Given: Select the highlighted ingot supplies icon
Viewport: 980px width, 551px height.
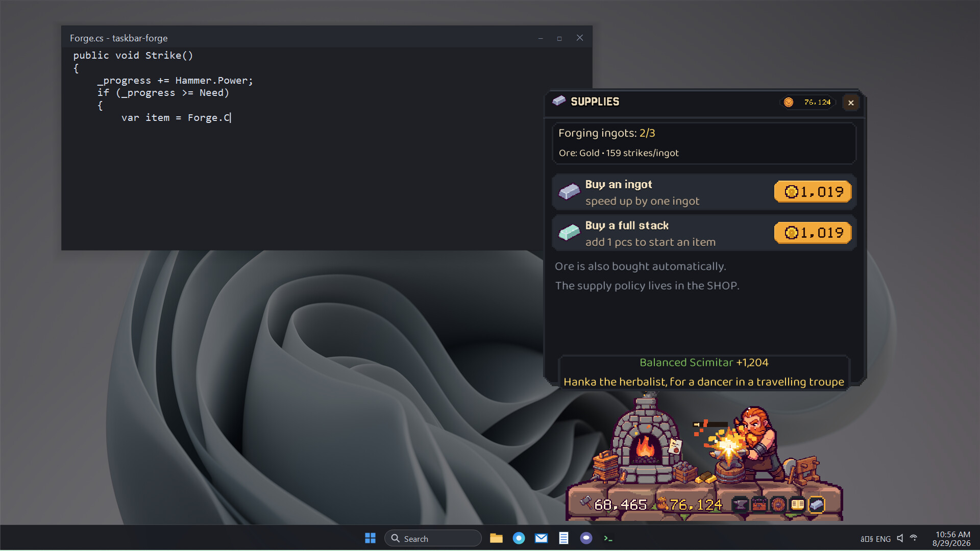Looking at the screenshot, I should (817, 505).
